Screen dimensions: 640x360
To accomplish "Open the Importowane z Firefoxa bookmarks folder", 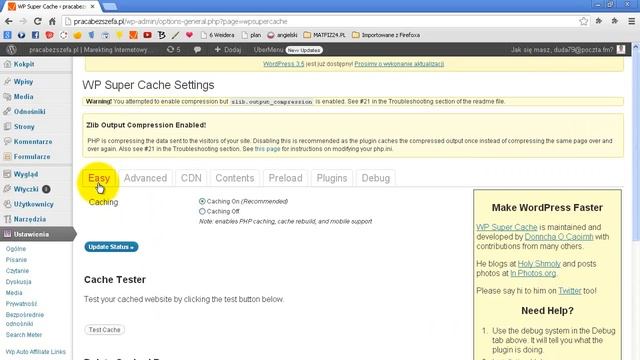I will [386, 35].
